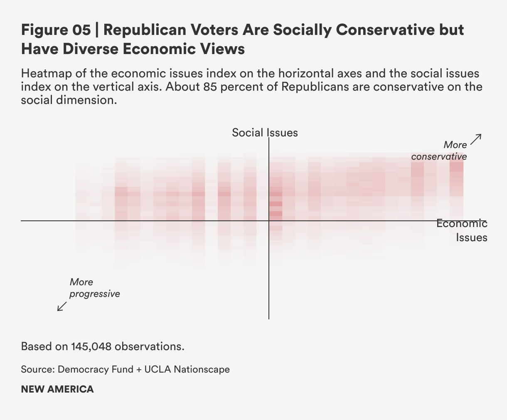Click the "More conservative" annotation text
This screenshot has width=507, height=420.
tap(439, 151)
